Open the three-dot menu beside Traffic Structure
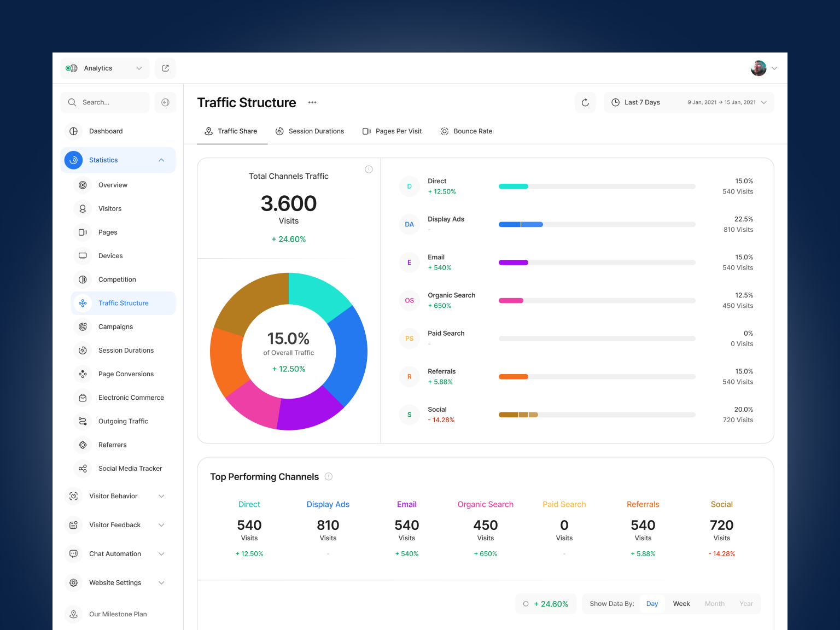 coord(312,102)
